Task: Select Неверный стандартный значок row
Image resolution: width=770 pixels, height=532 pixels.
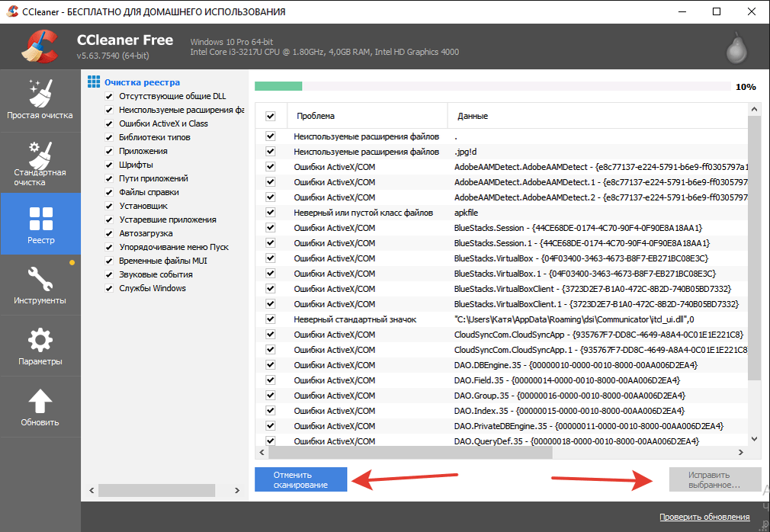Action: (502, 319)
